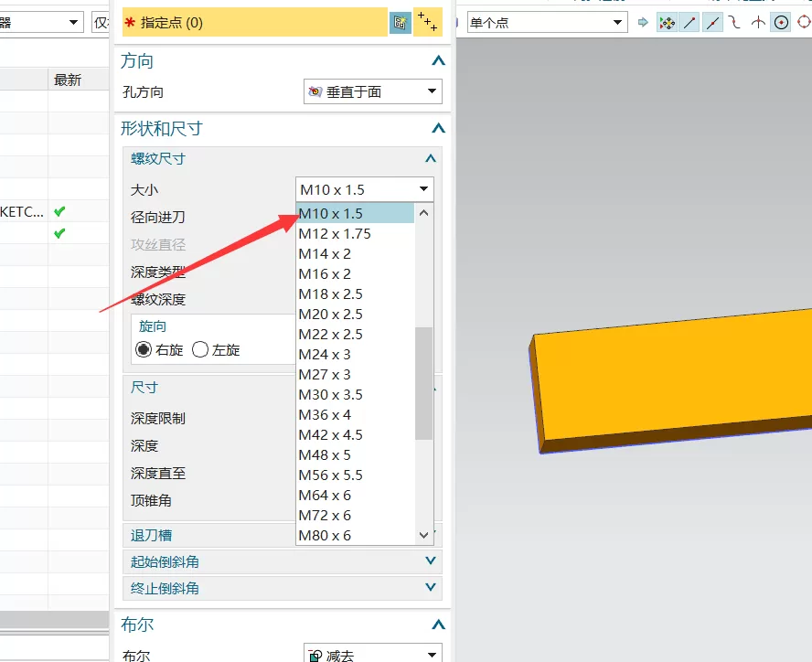Viewport: 812px width, 662px height.
Task: Choose M12 x 1.75 from the list
Action: [355, 233]
